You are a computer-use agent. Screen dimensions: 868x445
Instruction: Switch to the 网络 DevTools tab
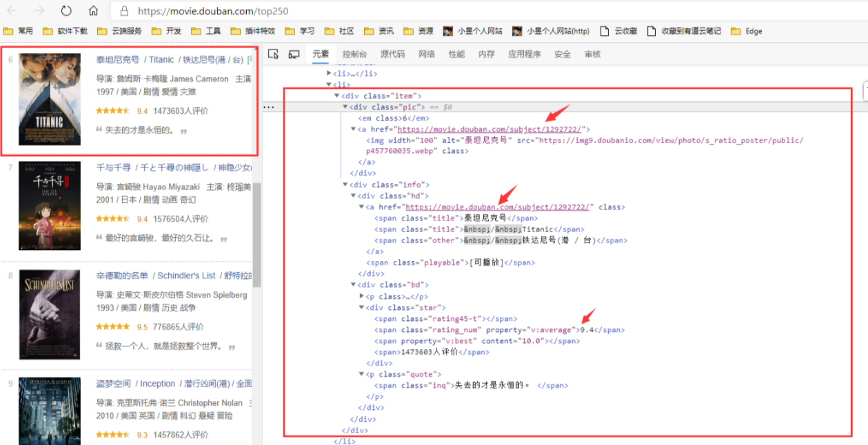pos(427,54)
